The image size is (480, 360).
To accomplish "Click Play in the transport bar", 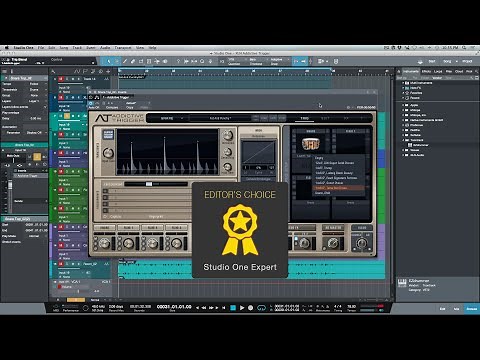I will (x=242, y=308).
